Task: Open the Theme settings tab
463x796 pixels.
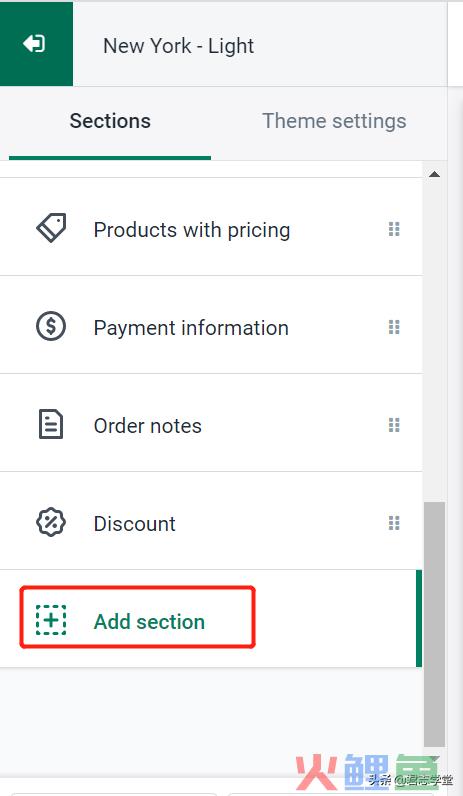Action: coord(334,121)
